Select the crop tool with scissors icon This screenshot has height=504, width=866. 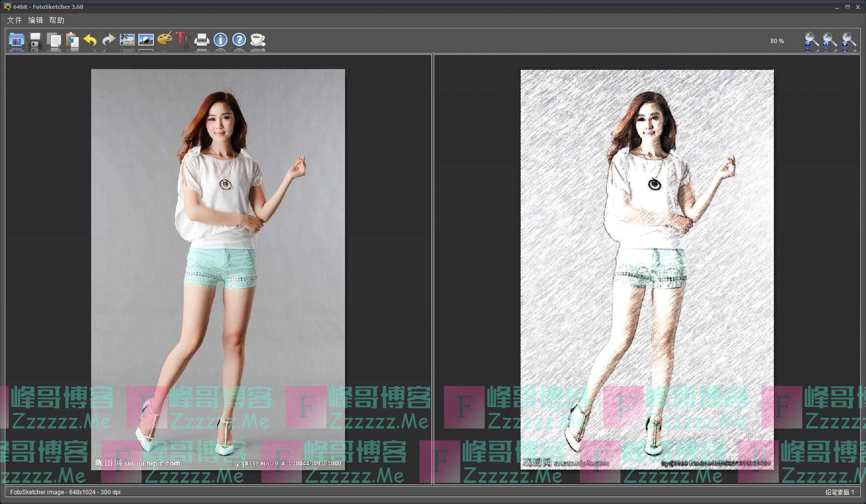point(127,40)
